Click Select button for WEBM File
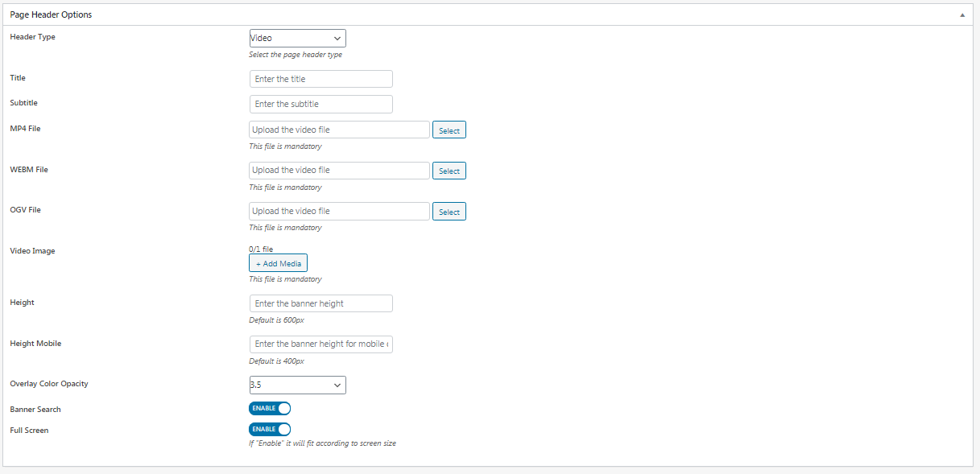 pos(449,171)
